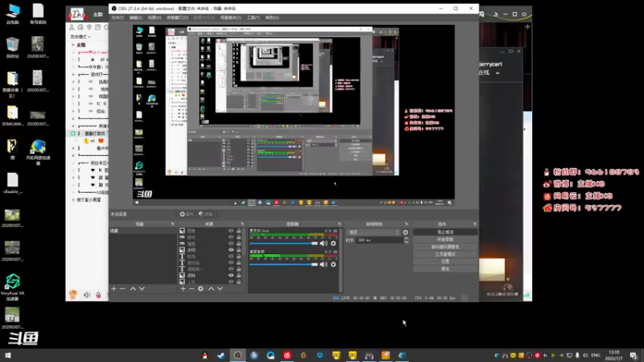644x362 pixels.
Task: Toggle visibility eye of the 水印 source
Action: 231,250
